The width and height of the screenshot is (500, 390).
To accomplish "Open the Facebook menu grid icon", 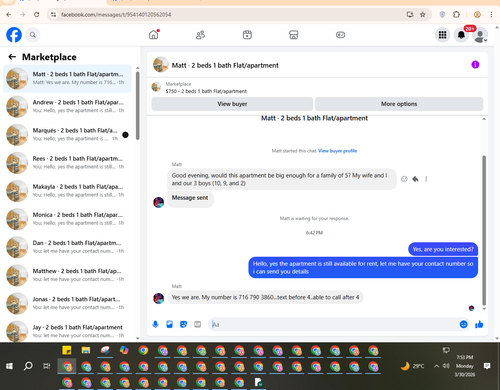I will (x=442, y=35).
